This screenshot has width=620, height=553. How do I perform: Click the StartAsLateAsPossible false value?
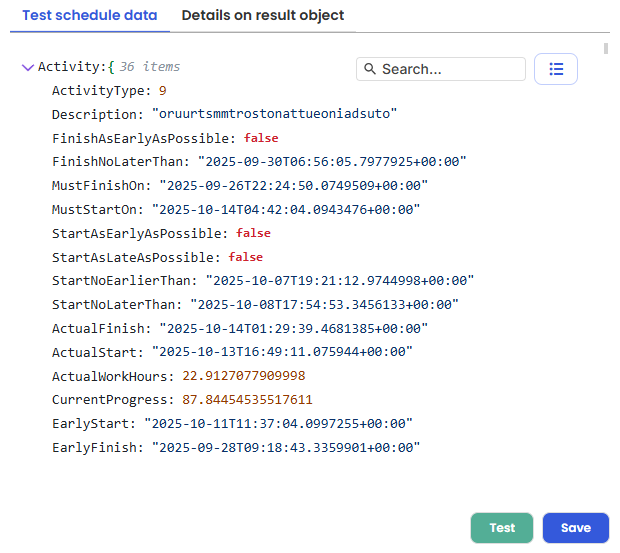click(x=246, y=257)
